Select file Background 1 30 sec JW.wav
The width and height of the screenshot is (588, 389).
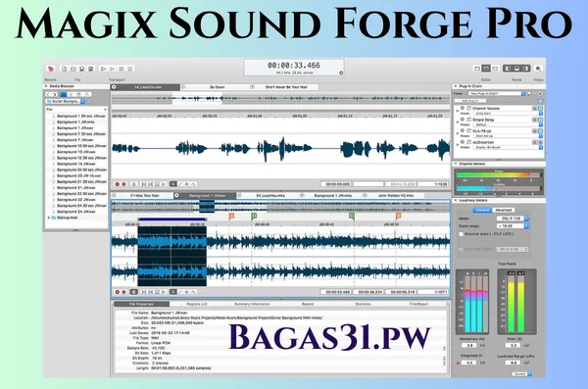pos(81,116)
